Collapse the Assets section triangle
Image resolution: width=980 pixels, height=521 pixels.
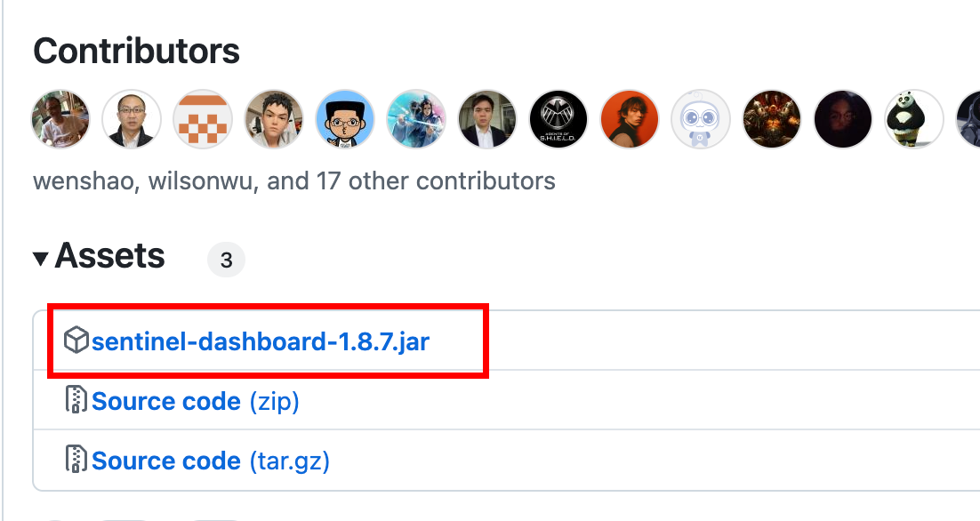(x=41, y=258)
